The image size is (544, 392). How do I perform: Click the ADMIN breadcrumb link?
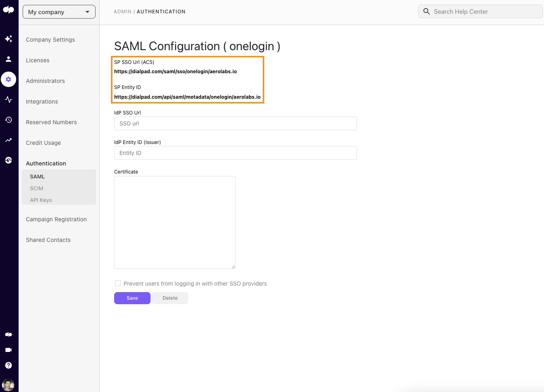123,12
